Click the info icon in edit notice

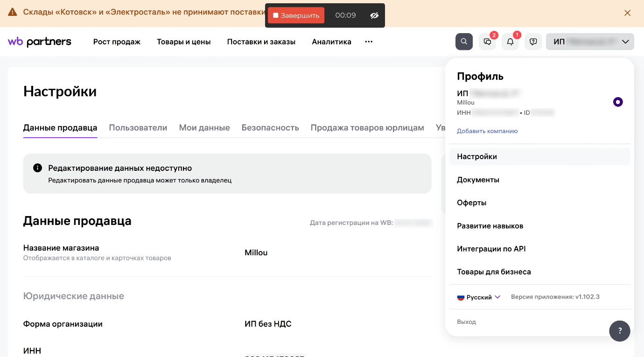38,168
